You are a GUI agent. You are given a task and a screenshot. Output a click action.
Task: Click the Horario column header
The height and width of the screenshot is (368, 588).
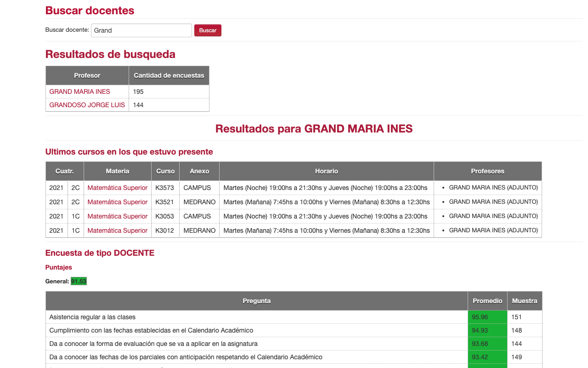326,171
